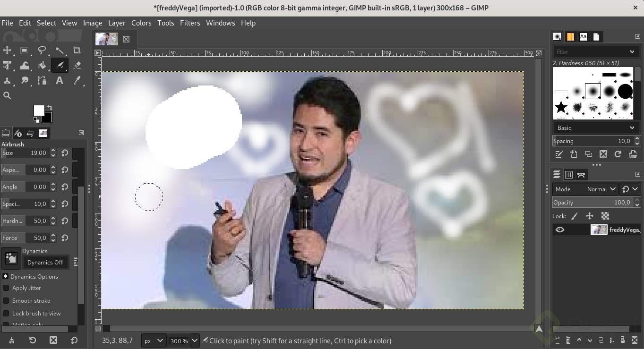Open the Patterns tab icon

coord(570,37)
